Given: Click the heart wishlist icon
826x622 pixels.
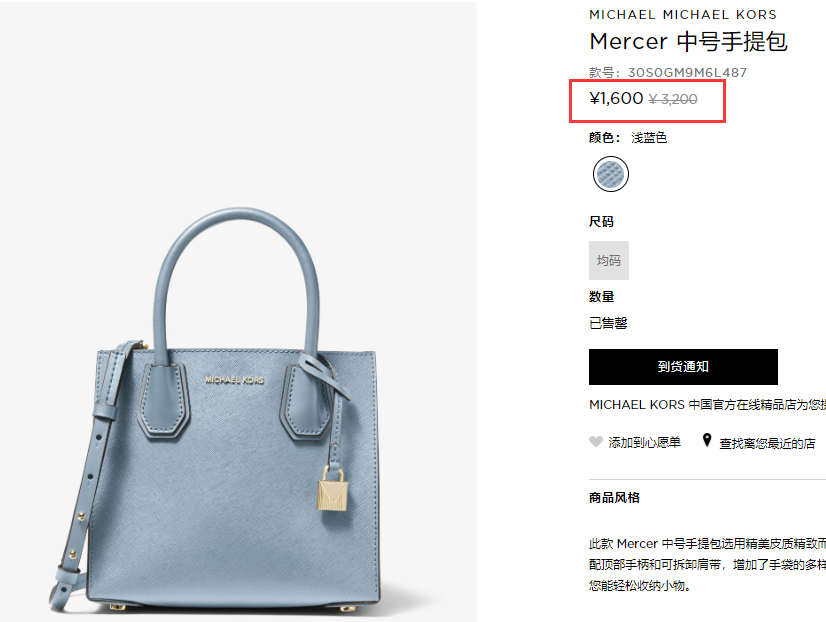Looking at the screenshot, I should click(x=595, y=442).
